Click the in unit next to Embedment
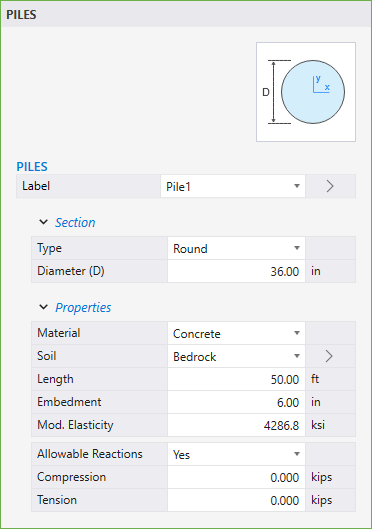 coord(316,402)
